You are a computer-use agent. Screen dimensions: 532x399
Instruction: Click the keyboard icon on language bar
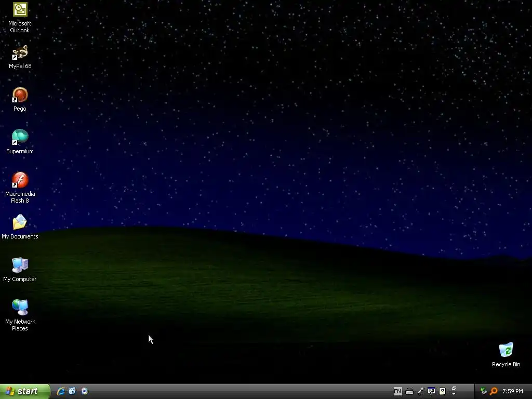[x=409, y=392]
